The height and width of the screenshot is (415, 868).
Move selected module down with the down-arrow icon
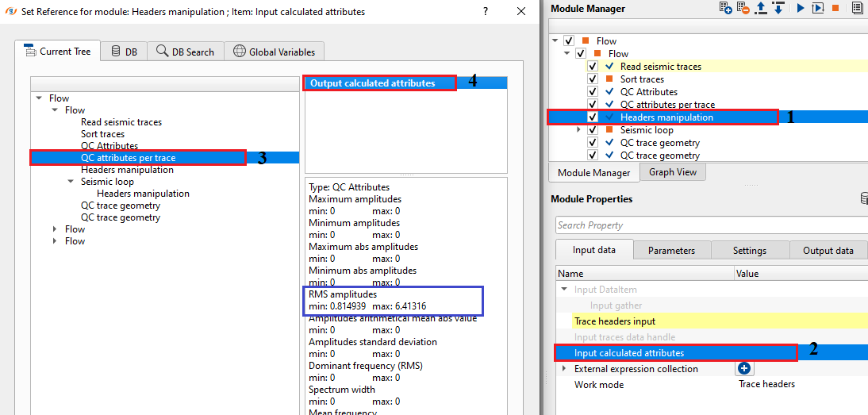click(778, 8)
